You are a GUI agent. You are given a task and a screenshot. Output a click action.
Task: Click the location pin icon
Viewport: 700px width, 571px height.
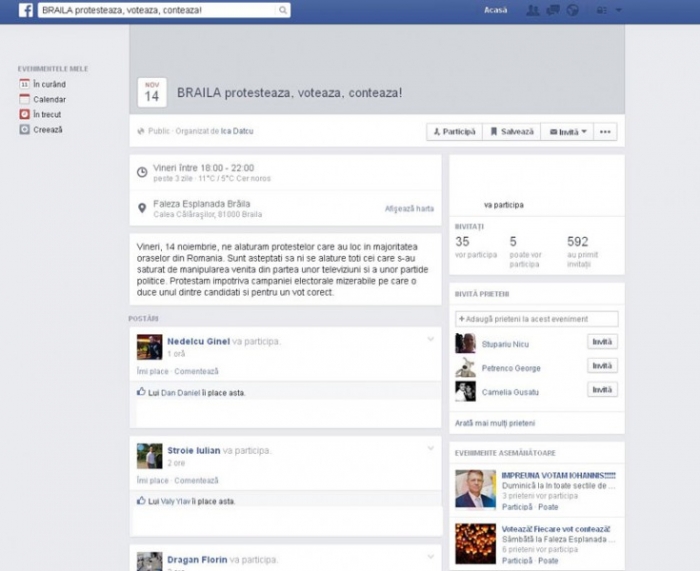click(142, 209)
